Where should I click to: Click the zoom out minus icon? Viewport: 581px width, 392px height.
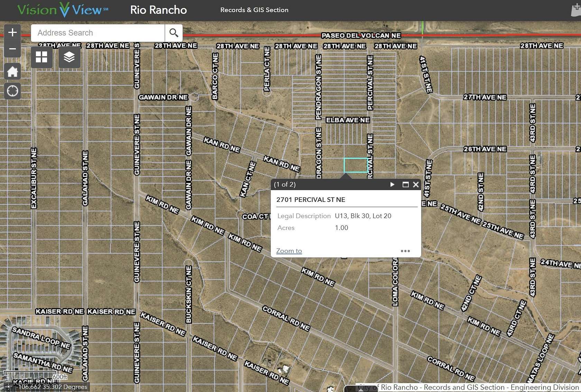pos(12,49)
